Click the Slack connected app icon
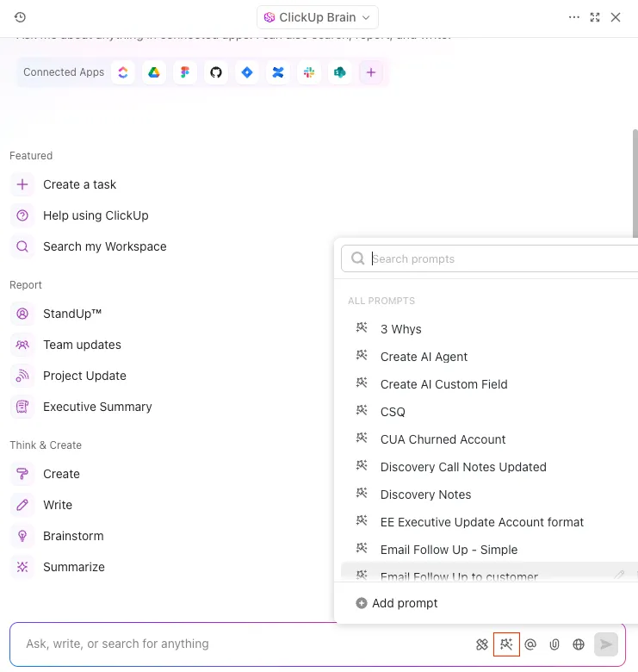 (309, 72)
